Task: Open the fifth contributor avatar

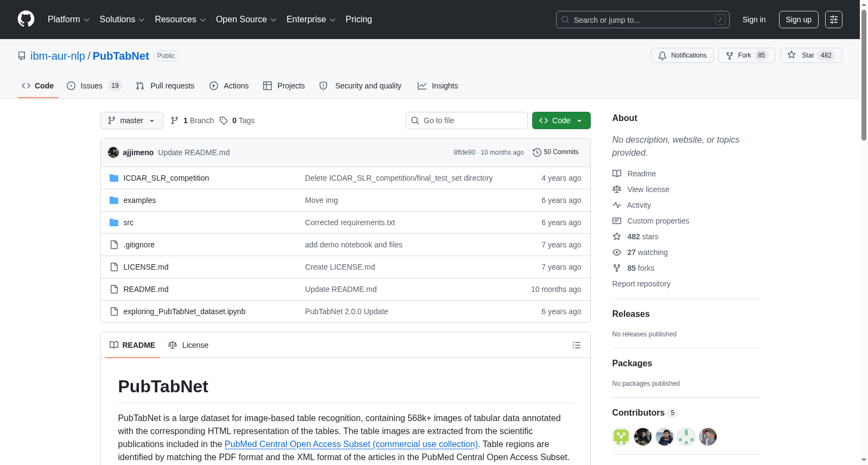Action: coord(708,437)
